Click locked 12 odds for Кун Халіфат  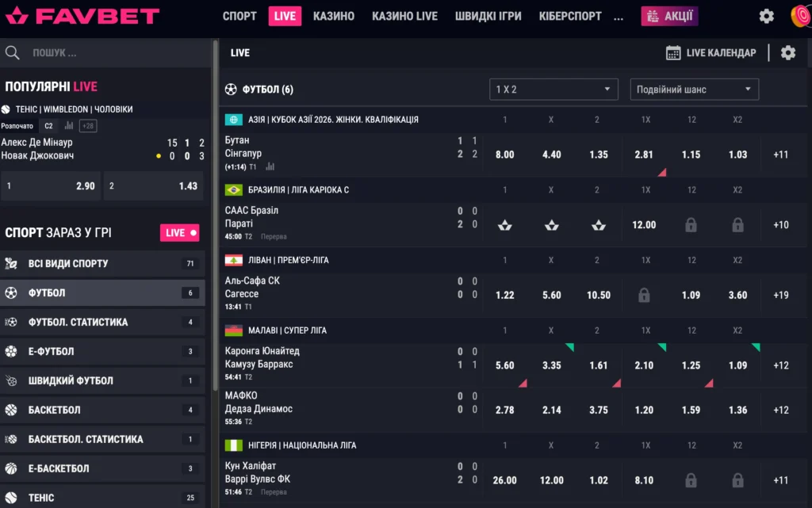691,480
